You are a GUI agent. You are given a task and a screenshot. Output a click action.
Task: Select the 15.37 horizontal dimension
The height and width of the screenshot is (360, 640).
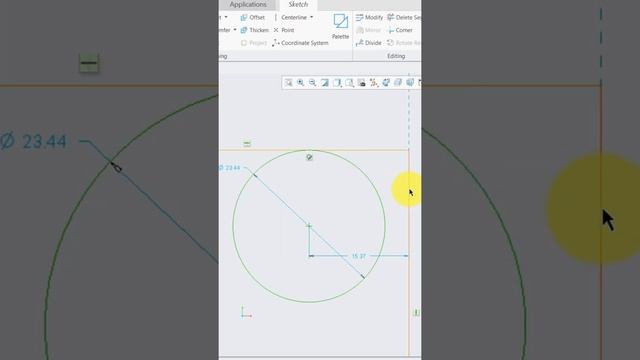click(359, 256)
